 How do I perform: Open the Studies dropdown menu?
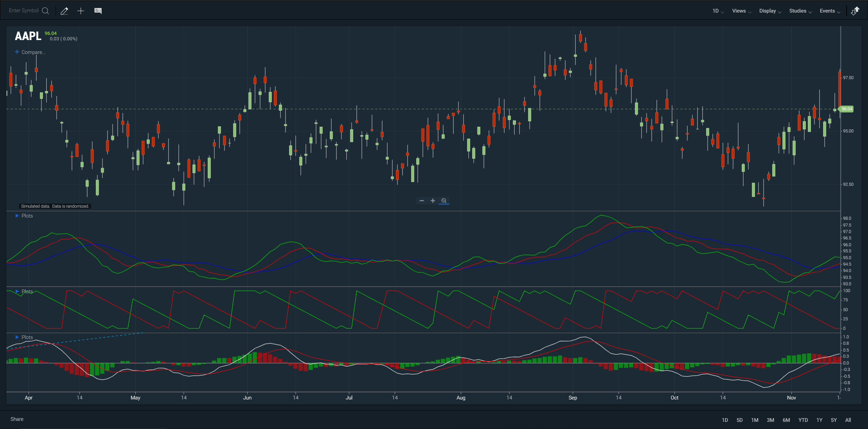(x=800, y=11)
